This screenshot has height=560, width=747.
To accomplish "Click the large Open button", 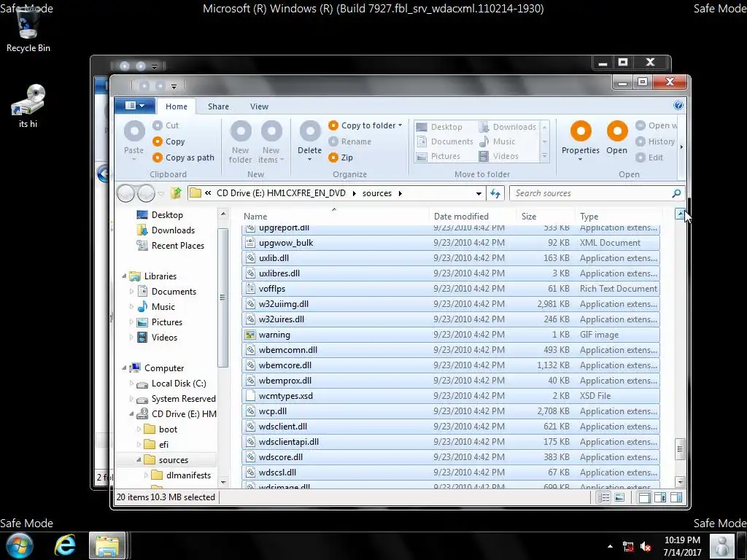I will click(617, 138).
